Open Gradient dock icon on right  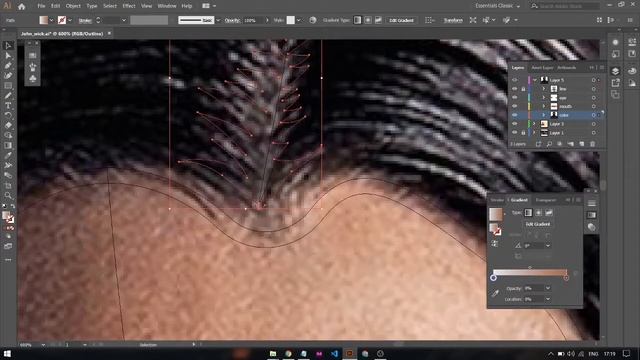click(x=592, y=215)
